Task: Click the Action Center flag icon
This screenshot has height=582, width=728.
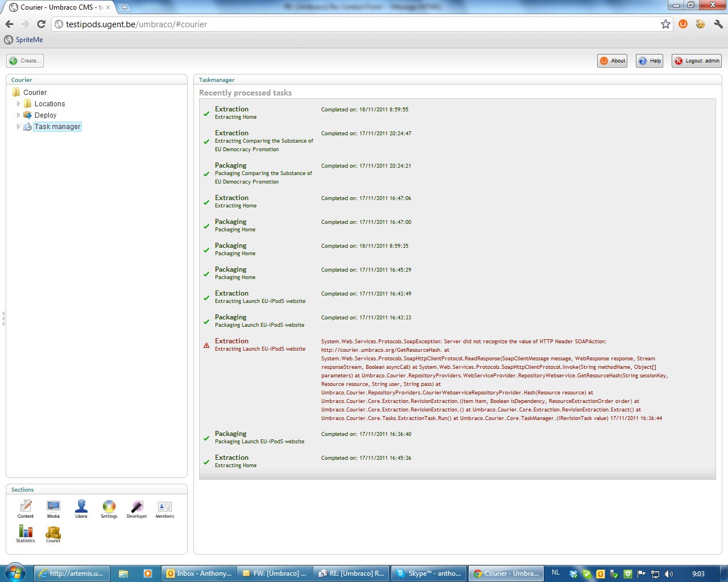Action: click(642, 573)
